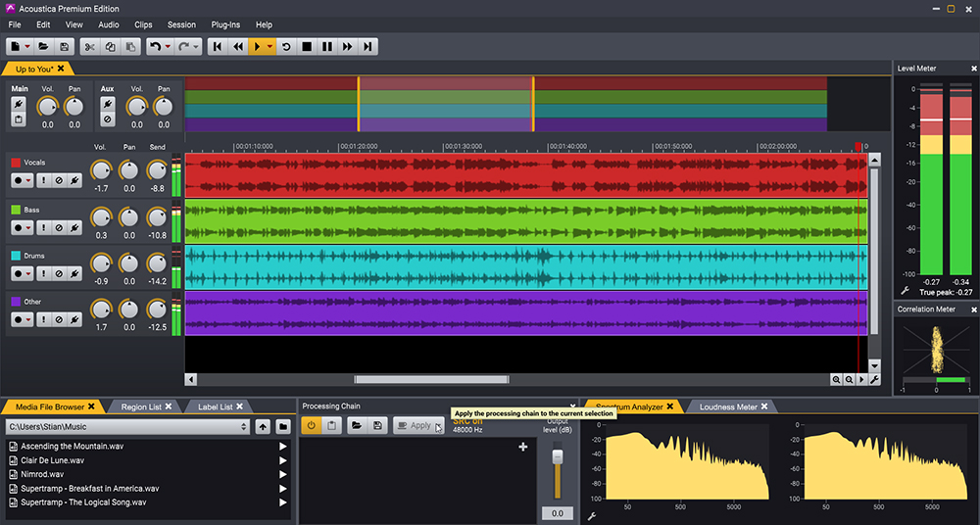Open the Vocals track plug-in effects
This screenshot has width=980, height=525.
pos(74,180)
